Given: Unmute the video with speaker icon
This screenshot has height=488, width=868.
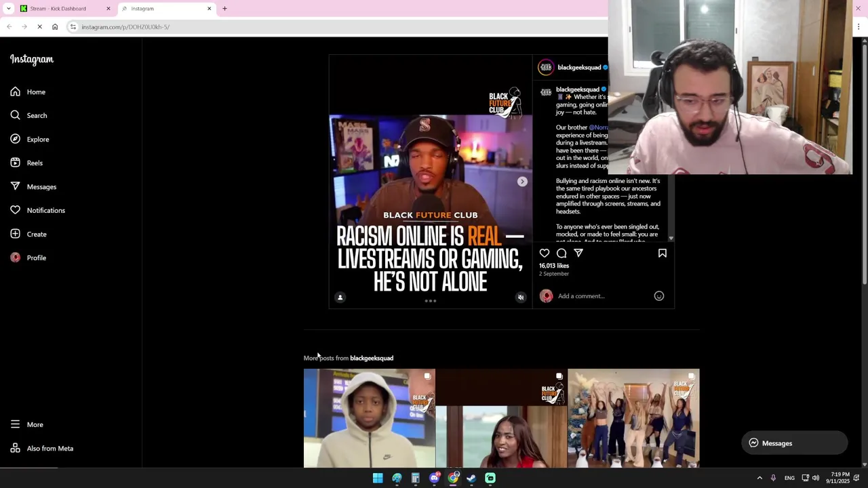Looking at the screenshot, I should (521, 298).
